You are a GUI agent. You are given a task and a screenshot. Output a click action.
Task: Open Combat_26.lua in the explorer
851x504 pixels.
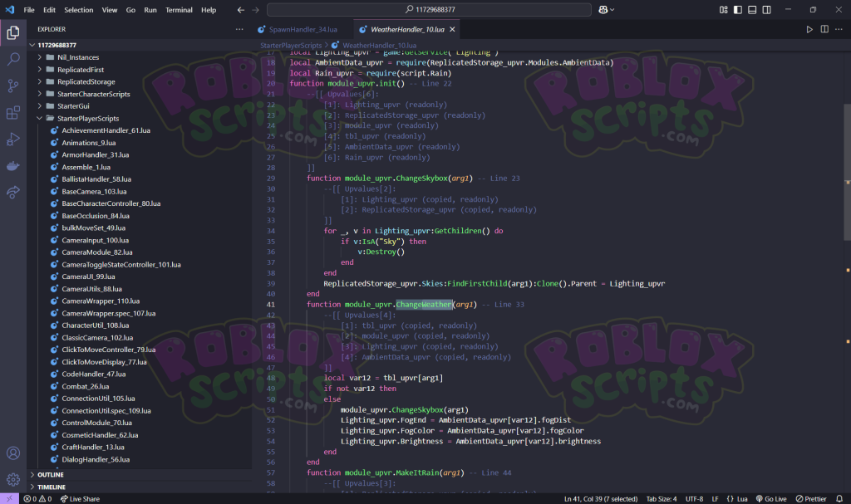coord(86,386)
